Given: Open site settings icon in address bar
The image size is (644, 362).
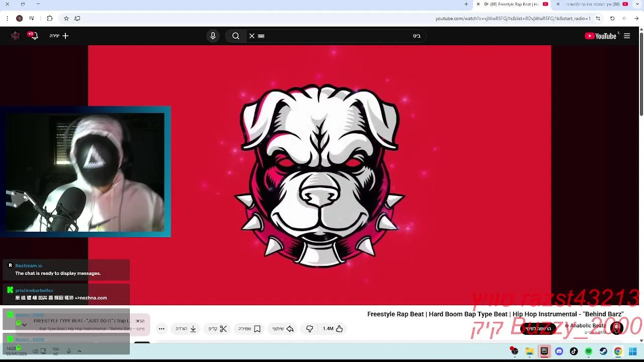Looking at the screenshot, I should pyautogui.click(x=598, y=19).
